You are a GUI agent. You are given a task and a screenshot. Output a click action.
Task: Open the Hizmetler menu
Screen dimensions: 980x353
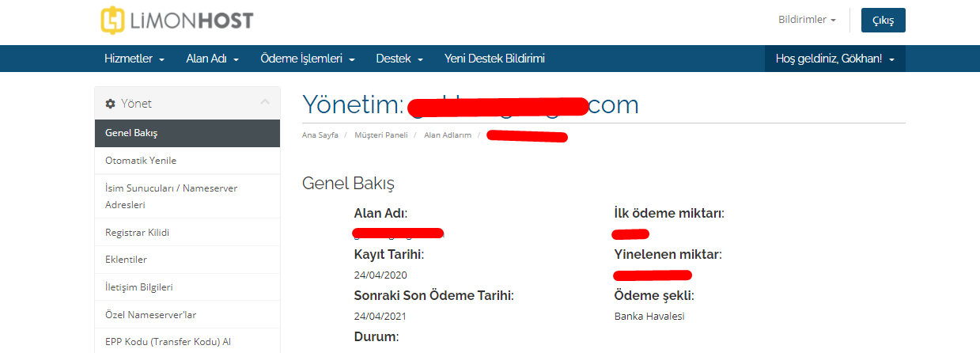pyautogui.click(x=134, y=59)
